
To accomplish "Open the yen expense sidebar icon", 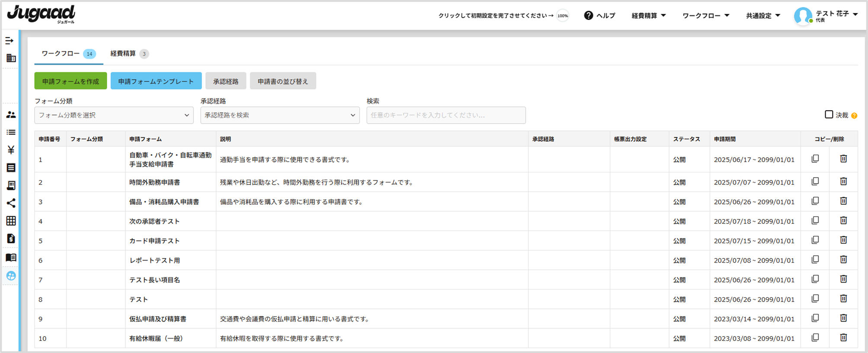I will click(x=11, y=150).
